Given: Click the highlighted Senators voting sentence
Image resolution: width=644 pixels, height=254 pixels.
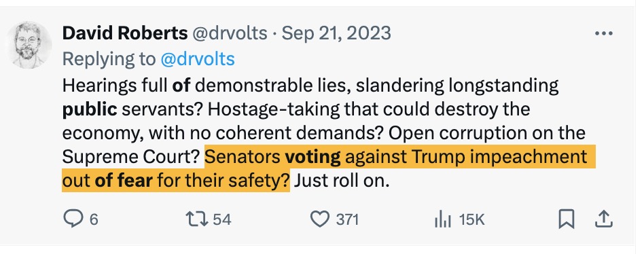Looking at the screenshot, I should pyautogui.click(x=328, y=168).
